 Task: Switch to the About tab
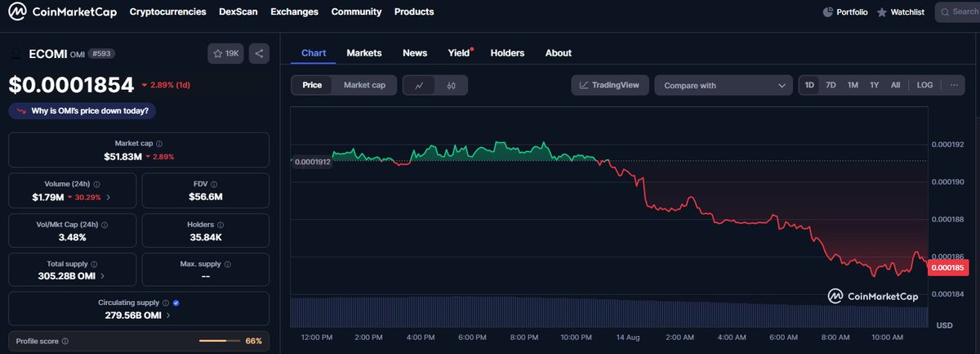(559, 53)
